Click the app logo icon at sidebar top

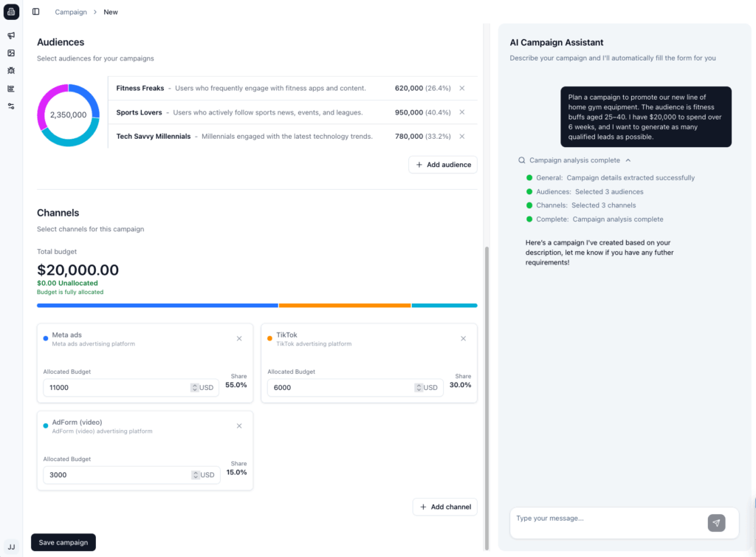pos(10,11)
